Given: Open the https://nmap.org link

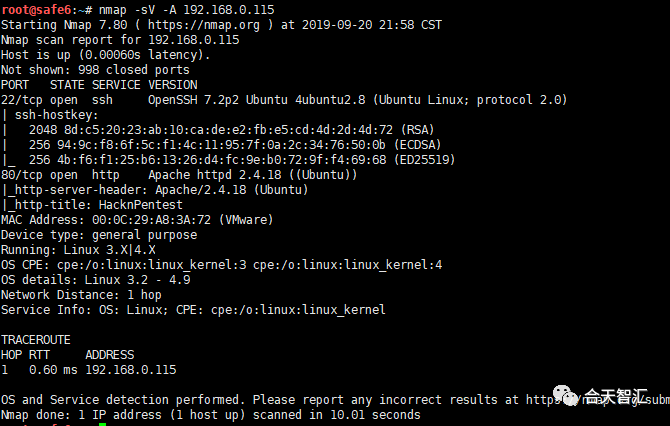Looking at the screenshot, I should (x=204, y=25).
